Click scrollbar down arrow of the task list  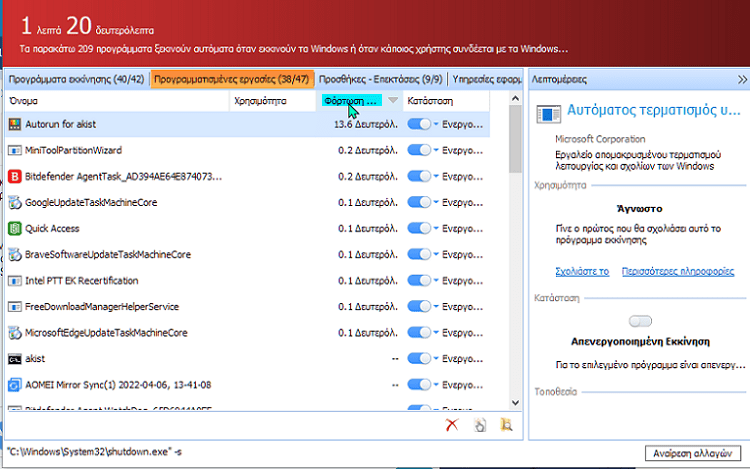(515, 403)
